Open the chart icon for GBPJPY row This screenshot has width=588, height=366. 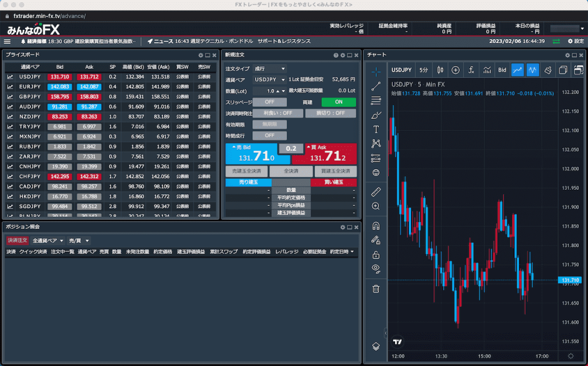pos(10,96)
